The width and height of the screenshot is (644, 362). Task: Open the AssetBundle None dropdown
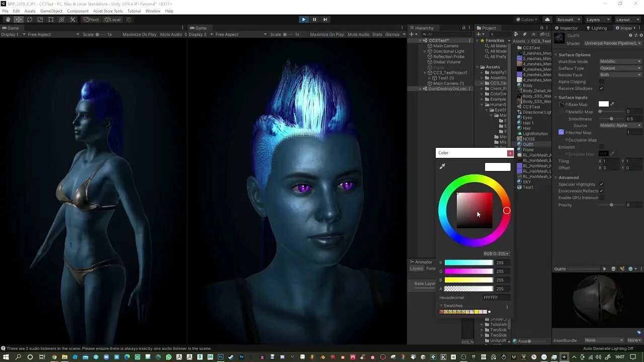[x=604, y=340]
